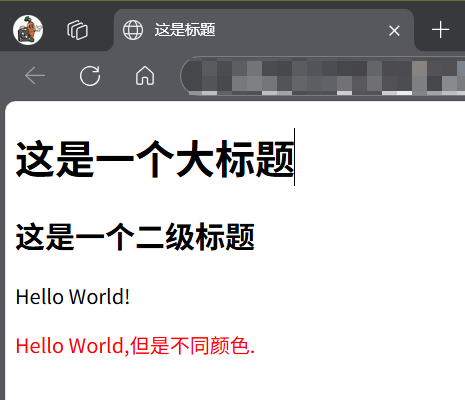The height and width of the screenshot is (400, 465).
Task: Open the tab actions workspaces icon
Action: pos(77,30)
